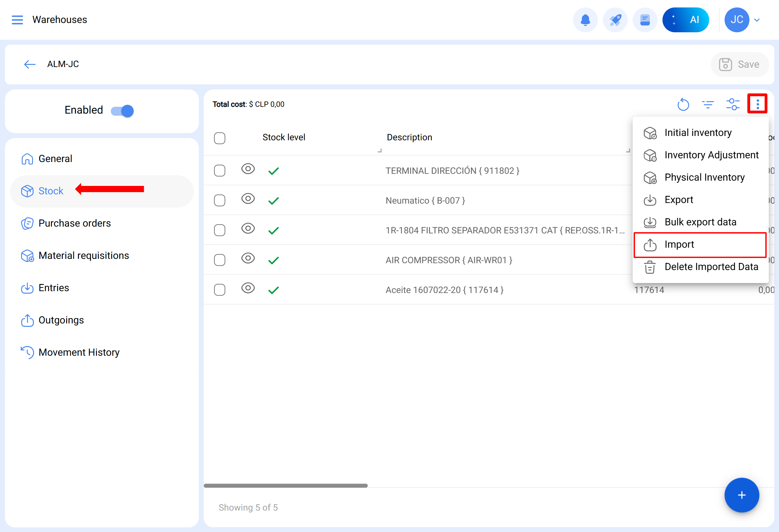
Task: Click the refresh stock list icon
Action: point(683,105)
